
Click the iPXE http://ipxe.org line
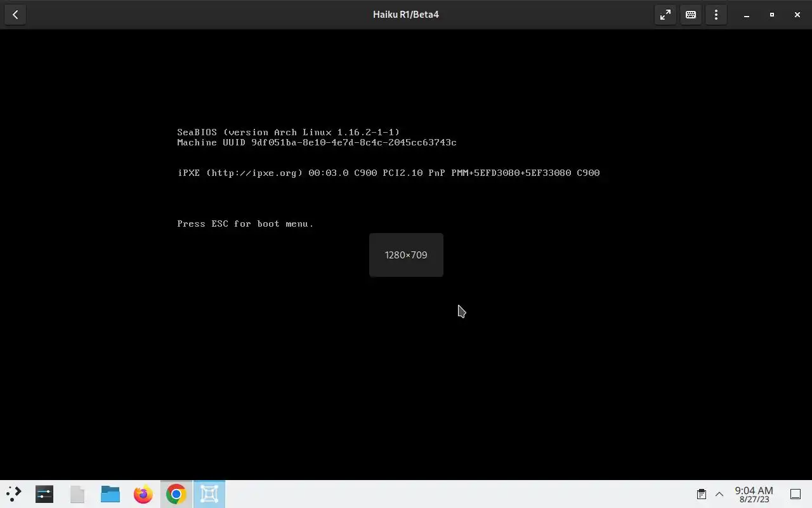click(x=388, y=173)
